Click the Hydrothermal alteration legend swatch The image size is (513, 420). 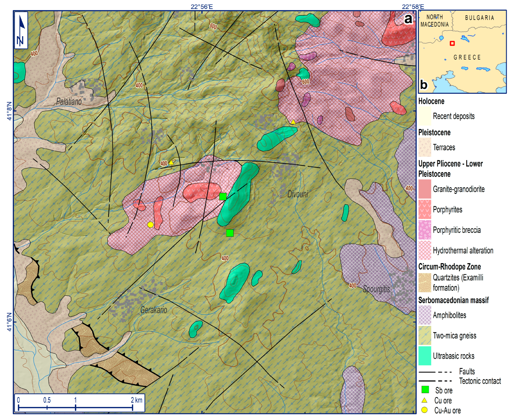tap(425, 250)
